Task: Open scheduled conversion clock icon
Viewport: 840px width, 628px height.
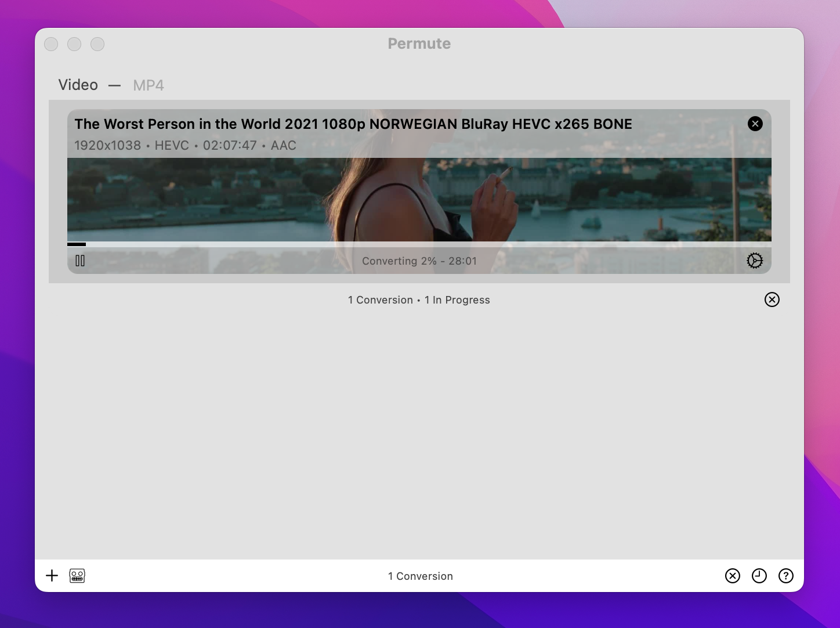Action: coord(759,576)
